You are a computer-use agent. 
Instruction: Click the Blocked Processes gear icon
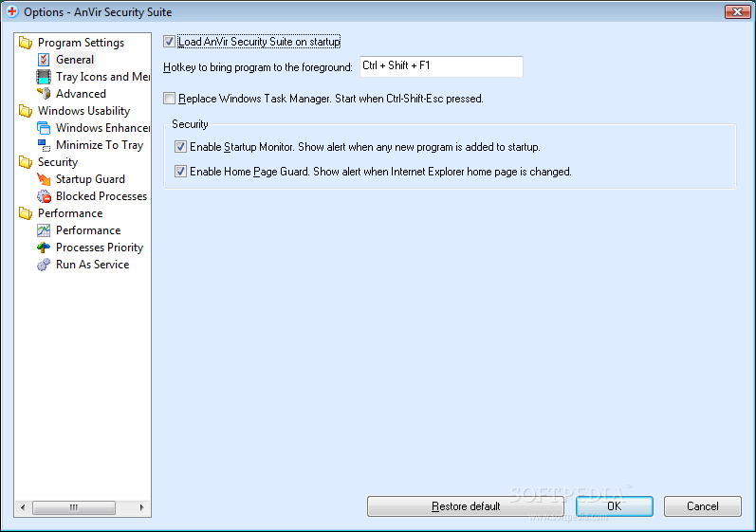pos(44,196)
